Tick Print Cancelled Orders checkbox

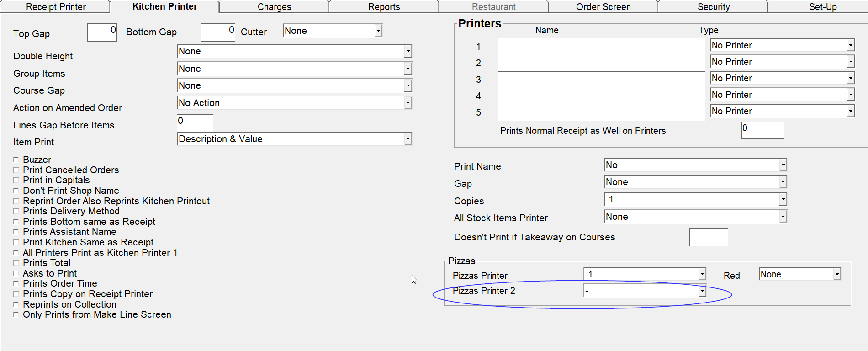coord(16,170)
